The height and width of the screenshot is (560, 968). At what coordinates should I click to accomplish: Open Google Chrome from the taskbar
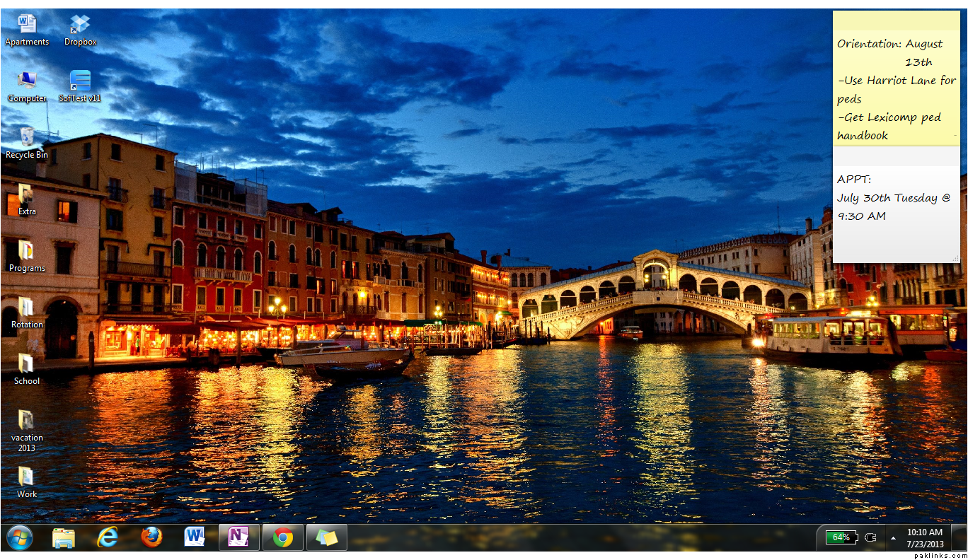(283, 538)
